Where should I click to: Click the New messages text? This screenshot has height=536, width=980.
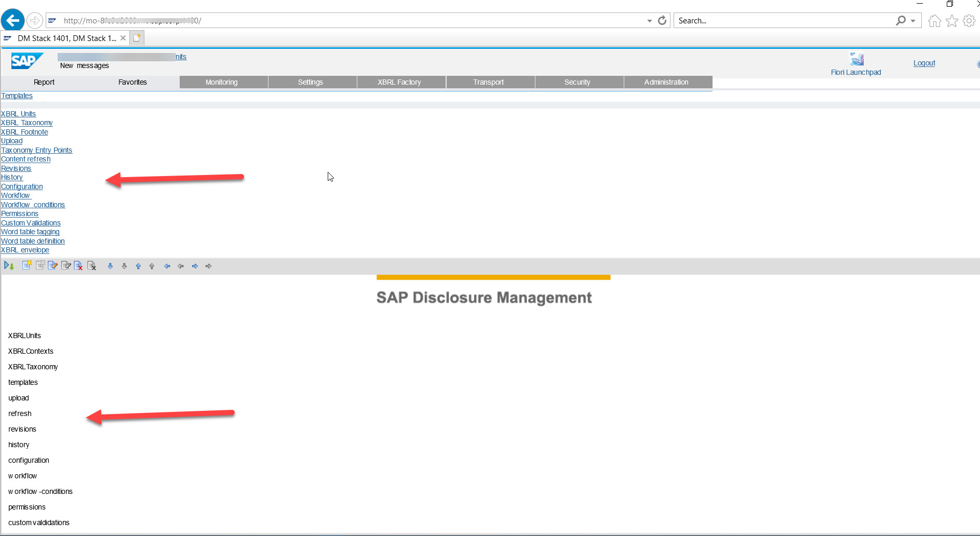[x=85, y=65]
